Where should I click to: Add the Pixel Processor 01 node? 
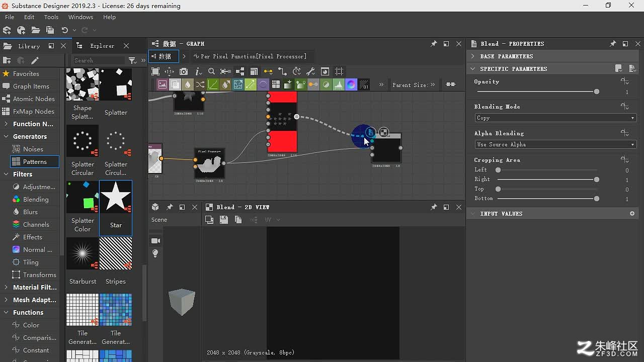pos(364,84)
